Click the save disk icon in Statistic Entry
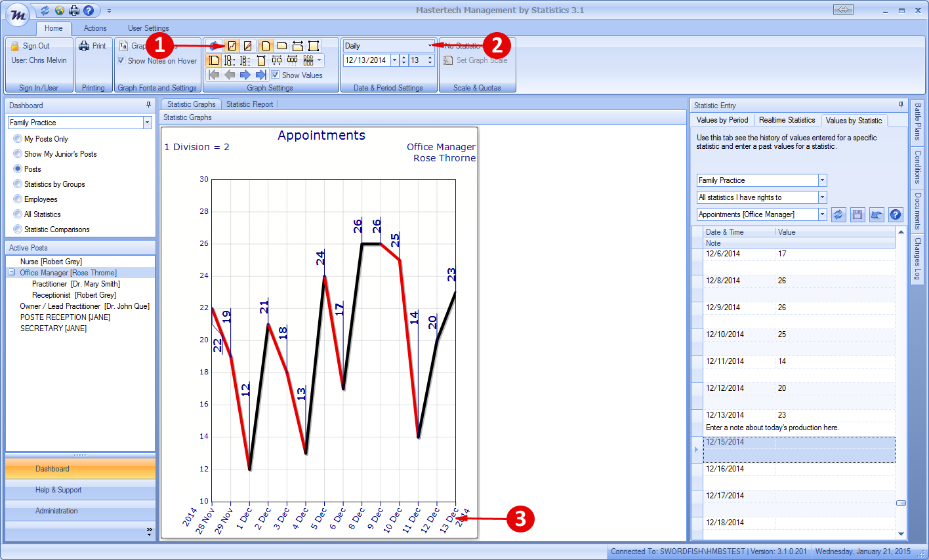929x560 pixels. pyautogui.click(x=857, y=214)
